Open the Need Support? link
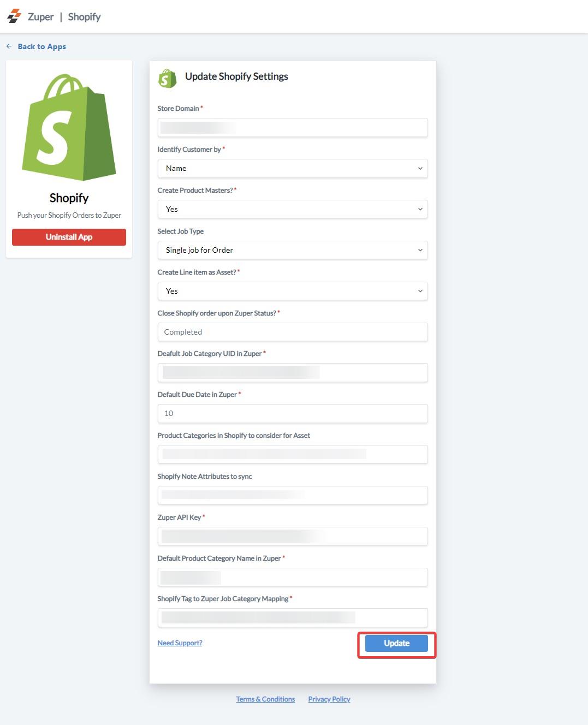This screenshot has height=725, width=588. 180,643
